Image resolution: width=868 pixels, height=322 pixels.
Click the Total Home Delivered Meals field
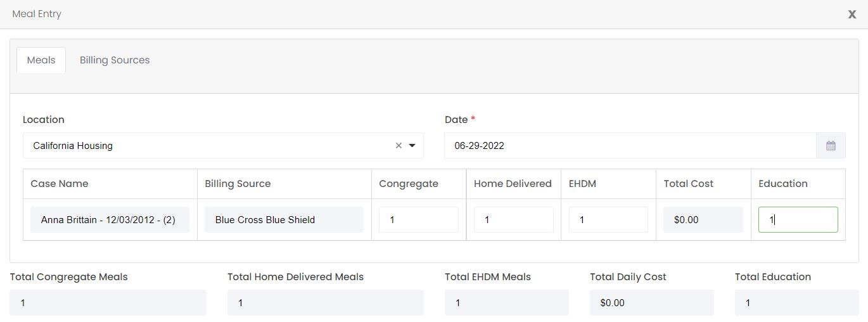tap(325, 303)
